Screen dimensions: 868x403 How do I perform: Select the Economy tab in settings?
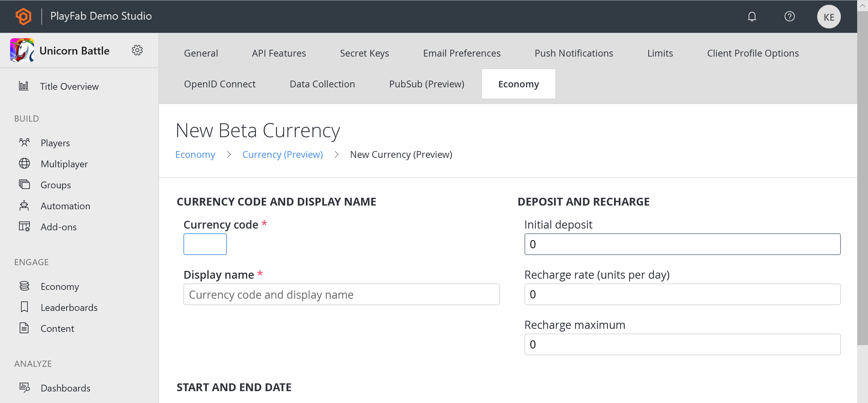[x=518, y=84]
